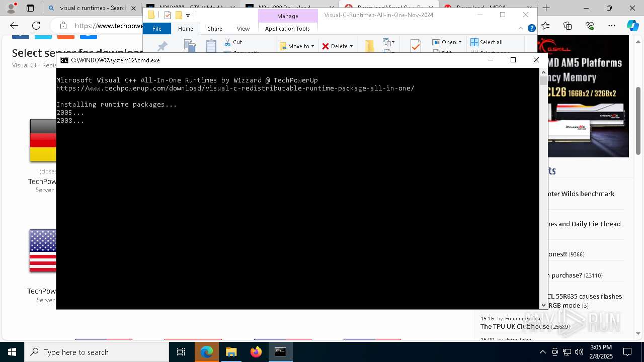Open network status tray icon

pyautogui.click(x=567, y=352)
